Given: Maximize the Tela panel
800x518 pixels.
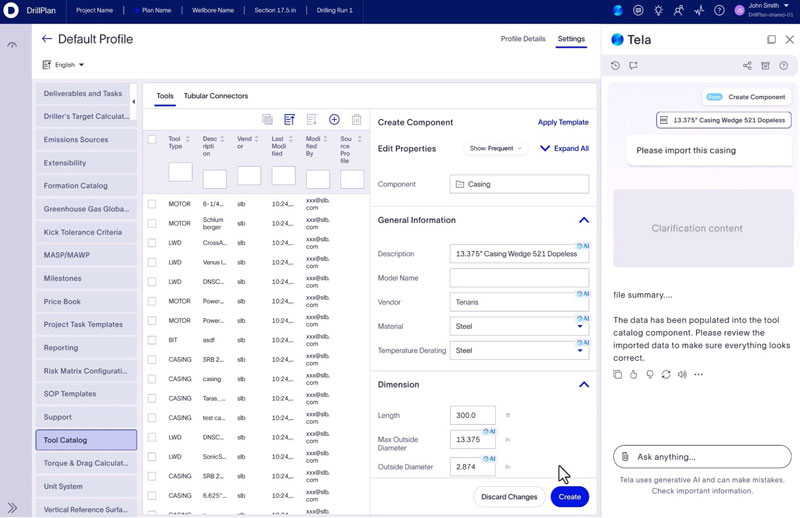Looking at the screenshot, I should click(771, 39).
